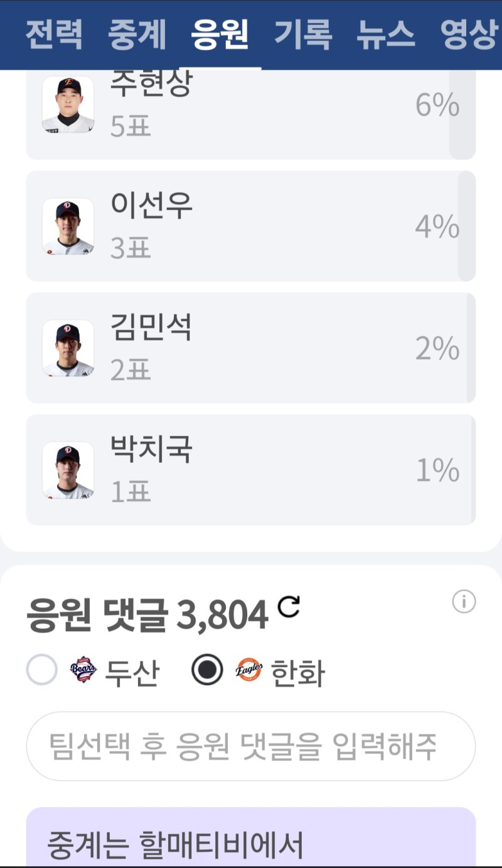Image resolution: width=502 pixels, height=868 pixels.
Task: Go to the 기록 tab
Action: [x=302, y=35]
